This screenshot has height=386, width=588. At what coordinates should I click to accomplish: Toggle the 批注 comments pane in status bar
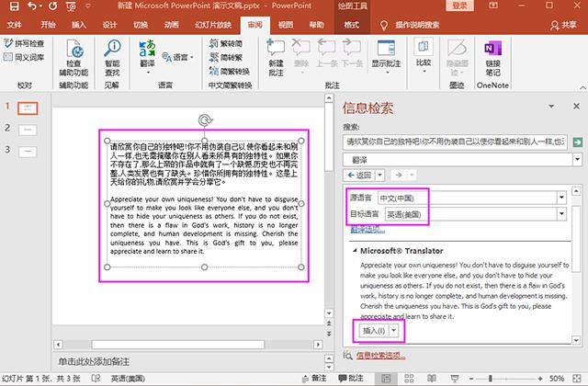coord(351,378)
